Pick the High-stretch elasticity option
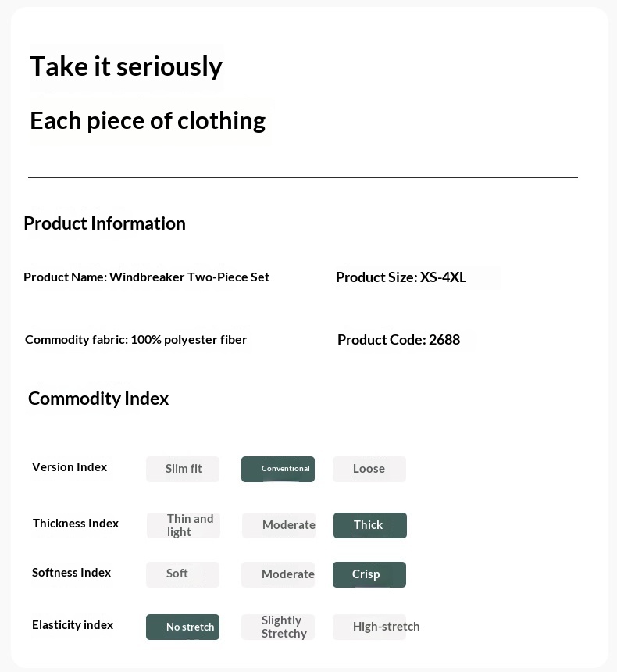617x672 pixels. click(x=369, y=627)
